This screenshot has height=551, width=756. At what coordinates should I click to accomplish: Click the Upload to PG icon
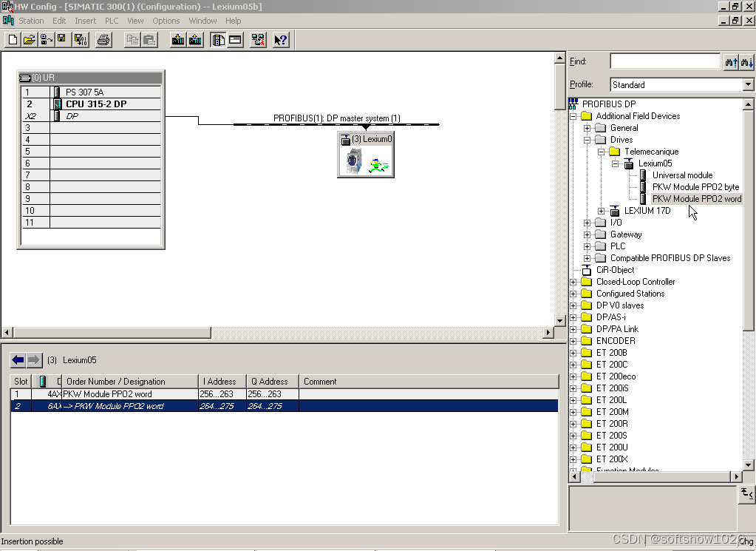tap(195, 39)
